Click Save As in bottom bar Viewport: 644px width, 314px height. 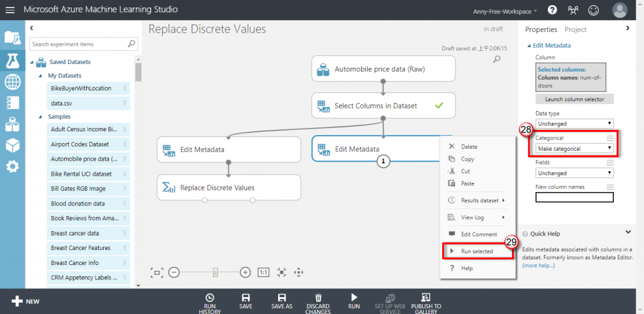[282, 301]
